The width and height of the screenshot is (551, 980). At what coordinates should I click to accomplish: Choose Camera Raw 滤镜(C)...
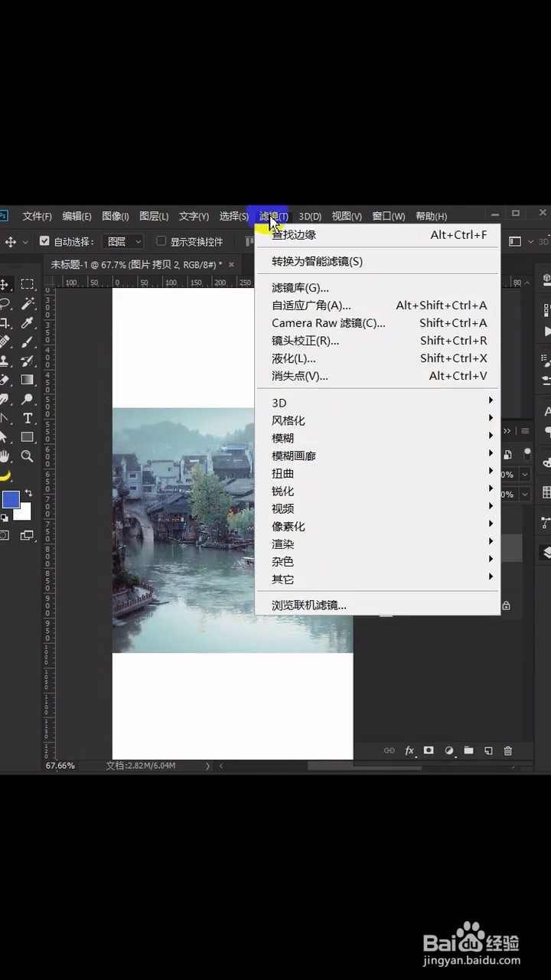pos(377,323)
